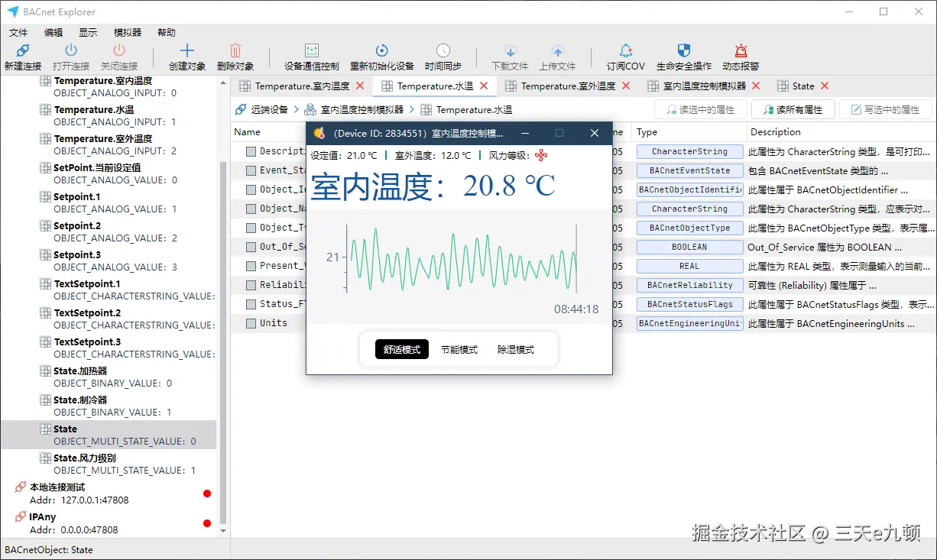Click the BACnetReliability type cell
This screenshot has height=560, width=937.
click(x=689, y=285)
